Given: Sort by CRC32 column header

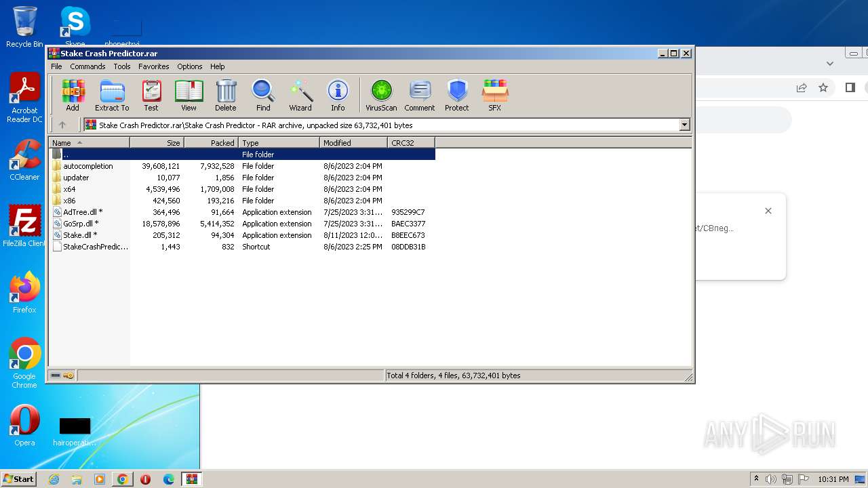Looking at the screenshot, I should click(412, 142).
